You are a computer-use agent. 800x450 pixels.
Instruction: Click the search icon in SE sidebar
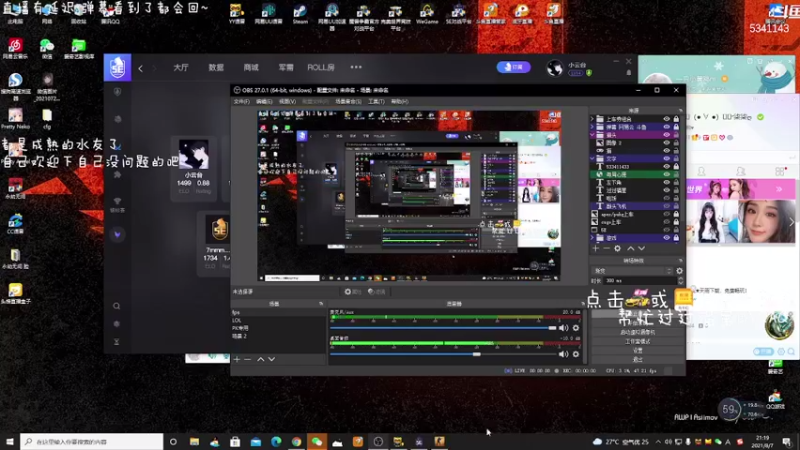[117, 306]
